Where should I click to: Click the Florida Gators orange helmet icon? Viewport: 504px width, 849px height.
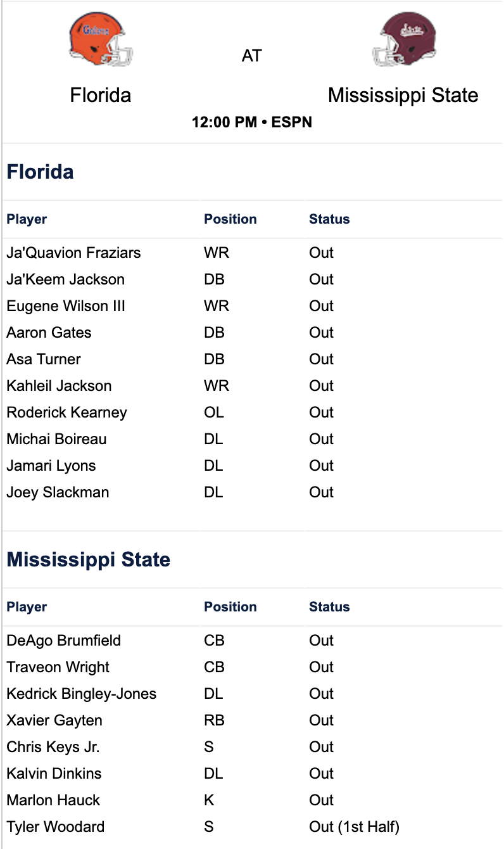coord(101,40)
